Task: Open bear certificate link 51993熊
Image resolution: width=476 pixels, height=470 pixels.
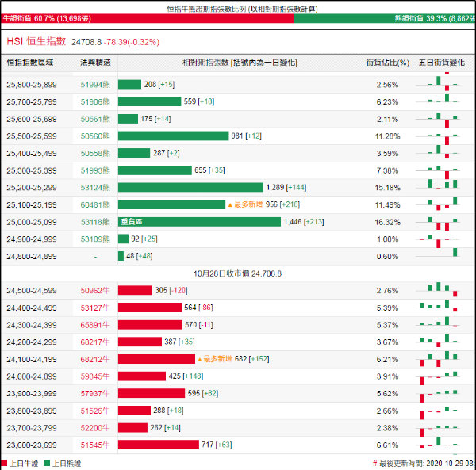Action: pos(95,170)
